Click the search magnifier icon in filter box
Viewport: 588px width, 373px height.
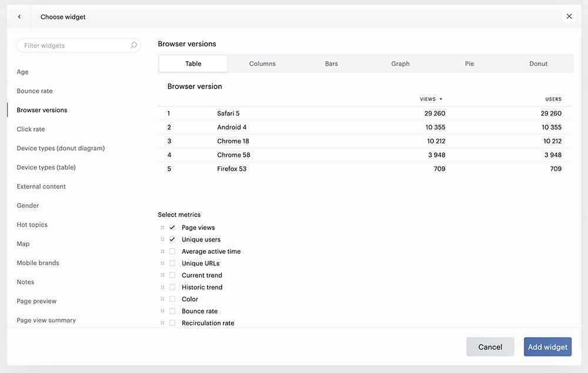[133, 45]
